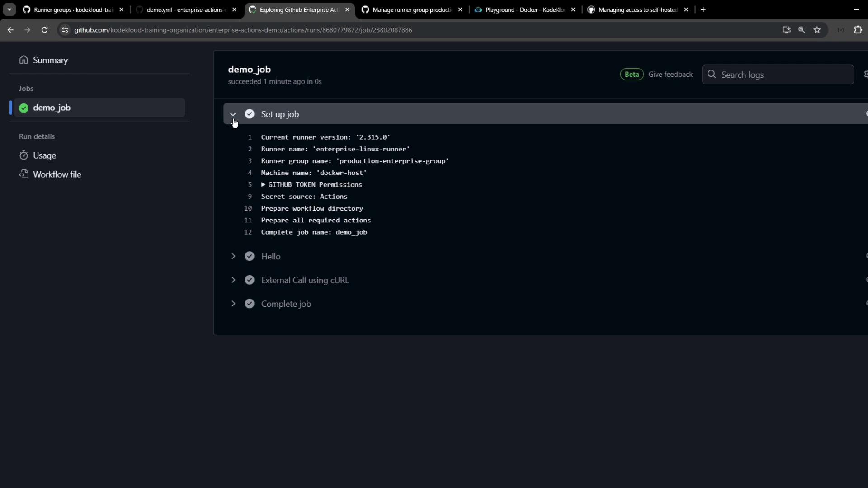This screenshot has width=868, height=488.
Task: Click the browser reload icon
Action: click(x=44, y=30)
